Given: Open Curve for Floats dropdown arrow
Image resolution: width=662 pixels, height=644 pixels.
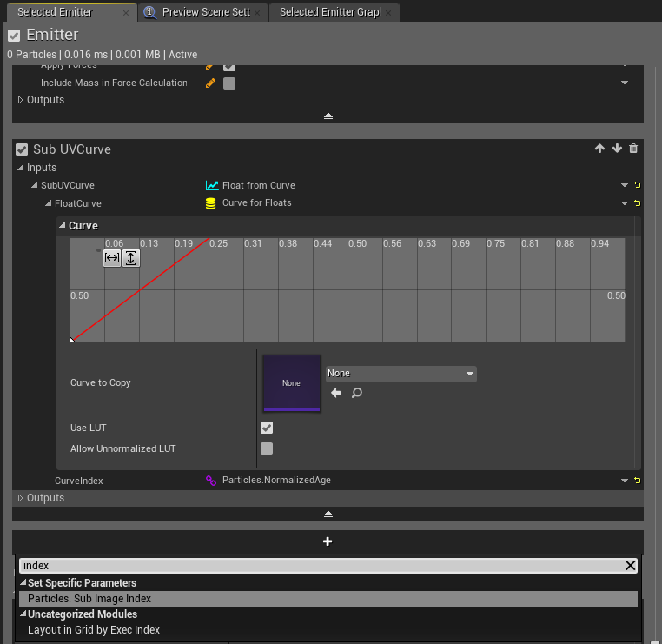Looking at the screenshot, I should click(625, 203).
